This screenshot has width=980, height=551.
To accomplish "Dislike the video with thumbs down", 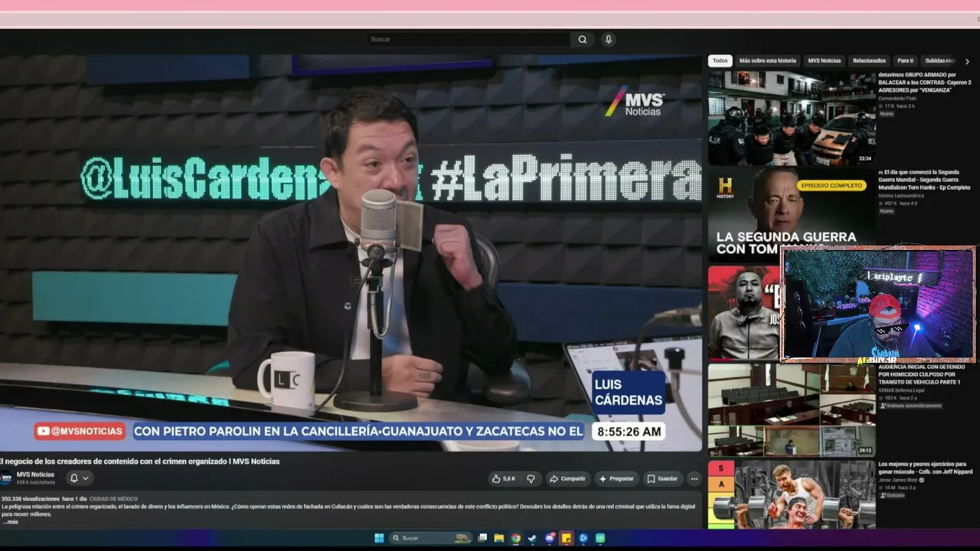I will [531, 479].
